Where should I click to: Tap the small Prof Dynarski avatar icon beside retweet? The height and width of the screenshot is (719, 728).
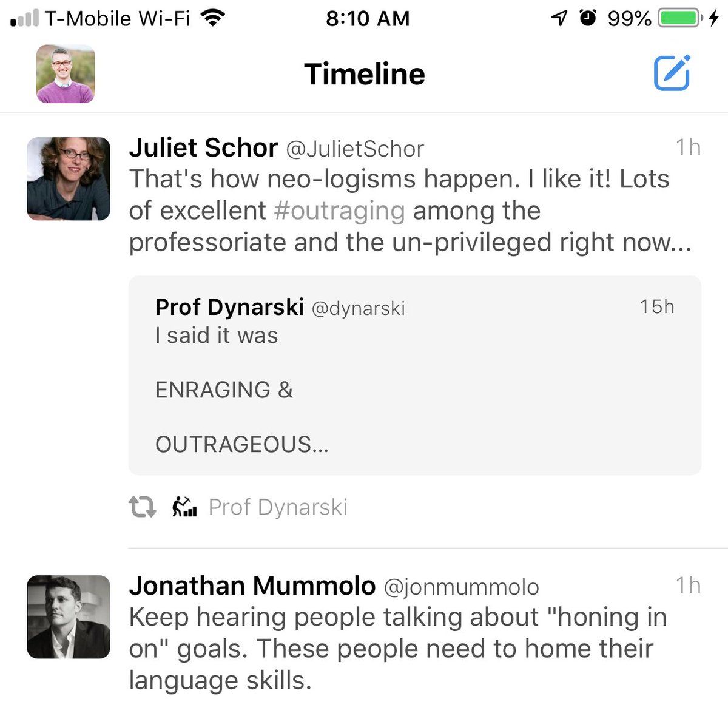tap(184, 507)
